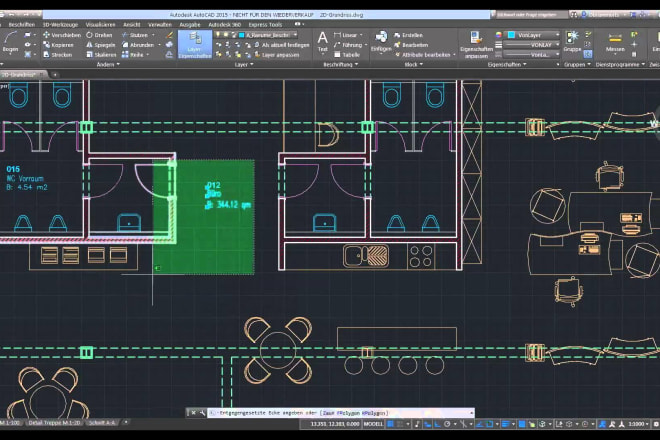Select the Abrunden (fillet) tool
This screenshot has width=660, height=440.
coord(138,45)
